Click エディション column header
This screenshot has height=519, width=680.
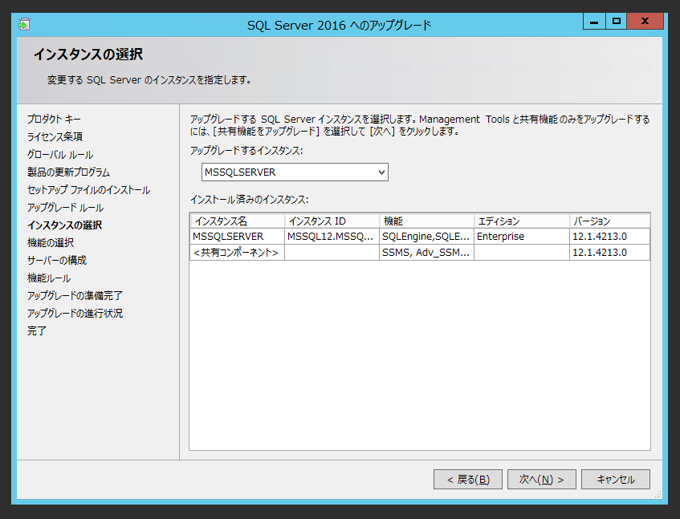(522, 221)
